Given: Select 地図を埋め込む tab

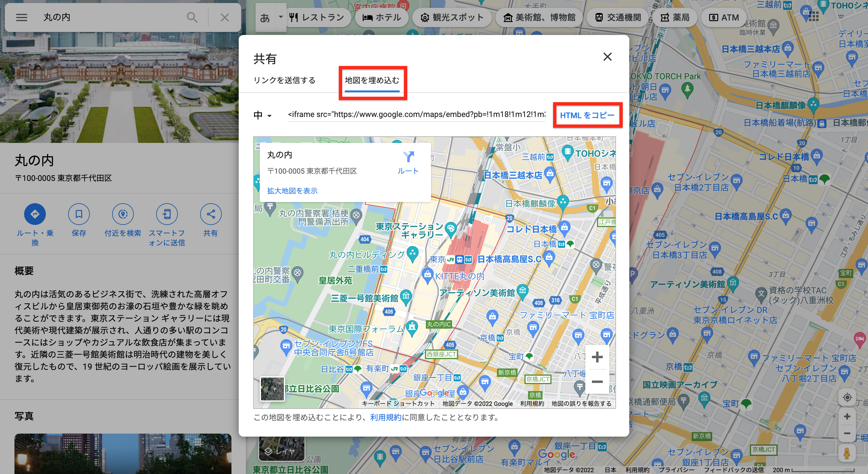Looking at the screenshot, I should coord(372,80).
